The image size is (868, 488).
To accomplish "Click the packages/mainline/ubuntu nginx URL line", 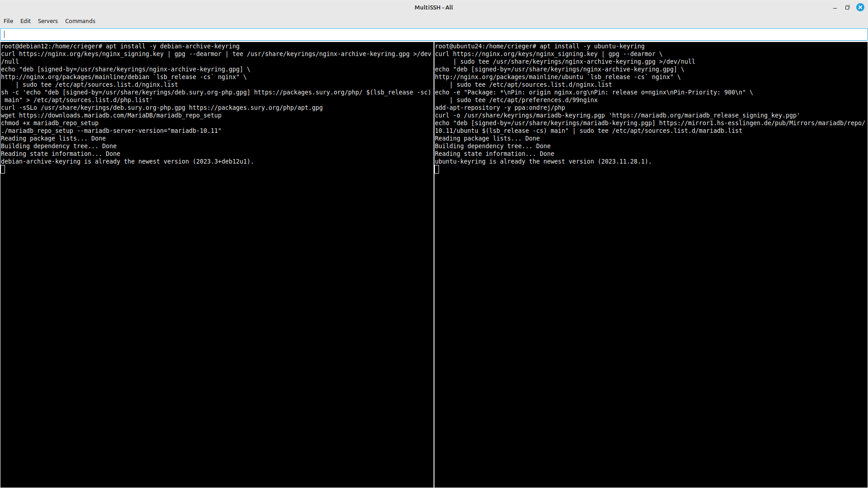I will click(x=558, y=77).
